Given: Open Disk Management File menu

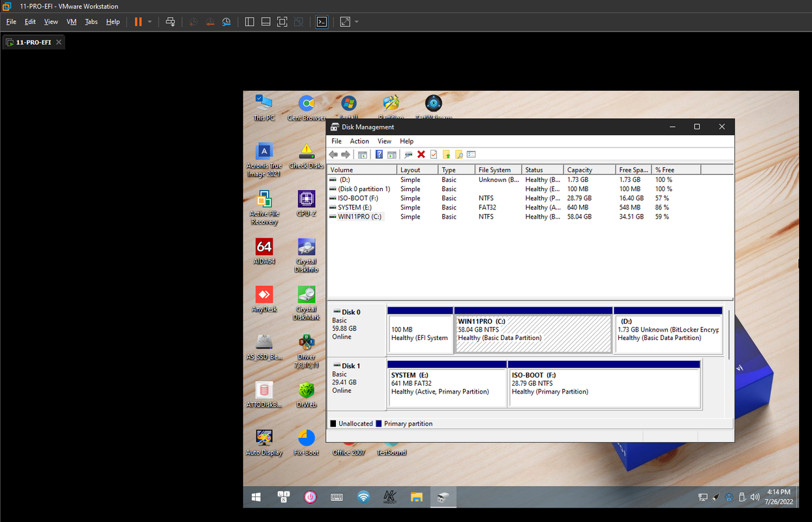Looking at the screenshot, I should 337,141.
